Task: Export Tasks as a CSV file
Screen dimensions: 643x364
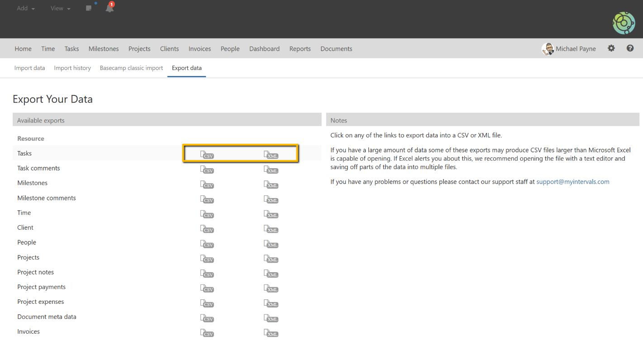Action: tap(207, 154)
